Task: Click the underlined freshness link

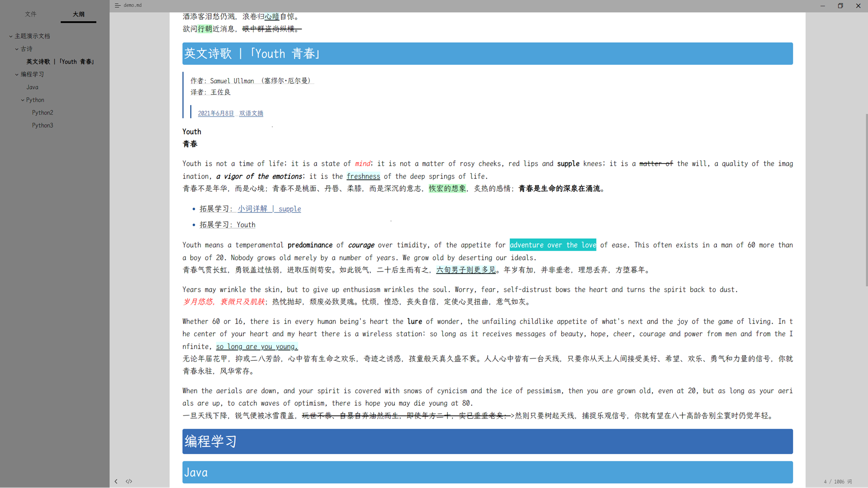Action: click(363, 176)
